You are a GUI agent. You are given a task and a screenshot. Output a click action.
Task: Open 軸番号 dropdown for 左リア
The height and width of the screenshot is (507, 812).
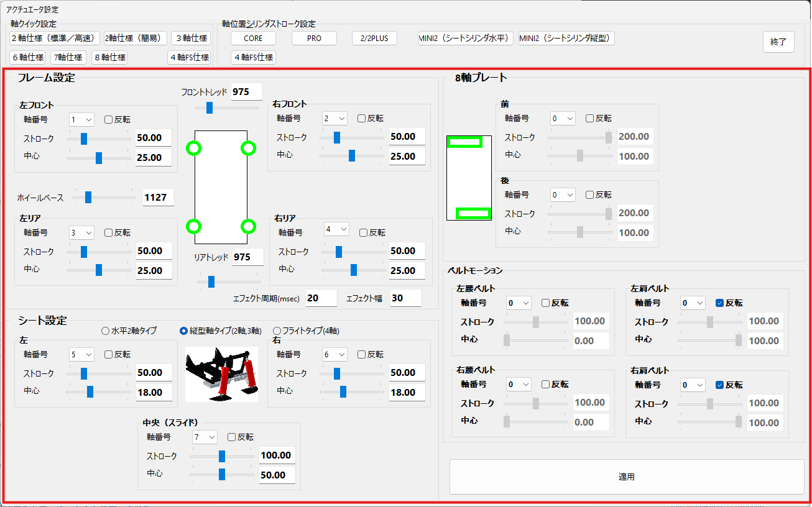(82, 232)
